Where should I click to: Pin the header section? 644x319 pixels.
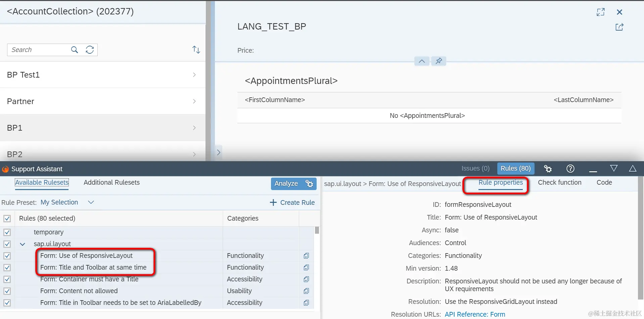[439, 61]
